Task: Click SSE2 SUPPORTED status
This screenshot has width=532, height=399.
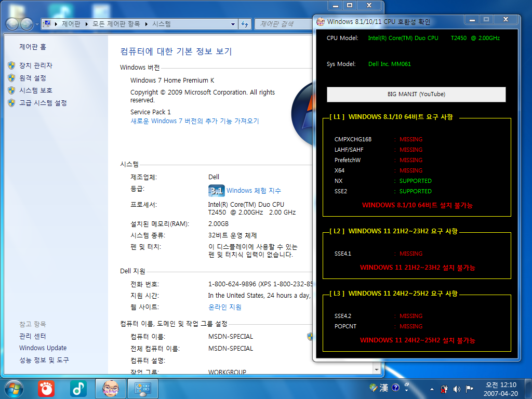Action: [415, 191]
